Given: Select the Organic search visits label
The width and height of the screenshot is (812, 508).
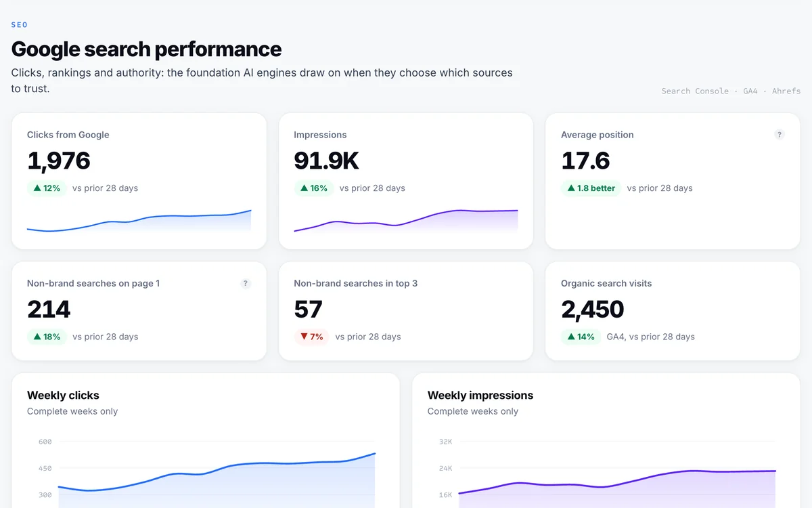Looking at the screenshot, I should [x=606, y=283].
